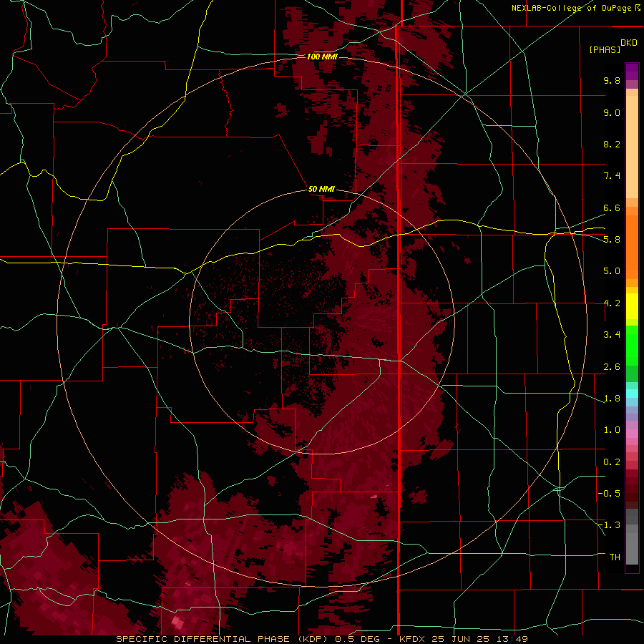Click the 5.8 scale value

(612, 240)
